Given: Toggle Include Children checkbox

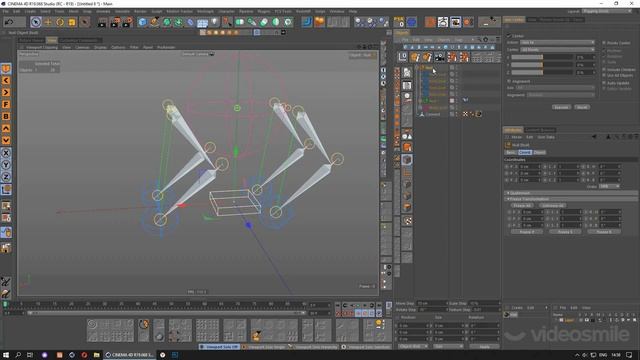Looking at the screenshot, I should (604, 70).
